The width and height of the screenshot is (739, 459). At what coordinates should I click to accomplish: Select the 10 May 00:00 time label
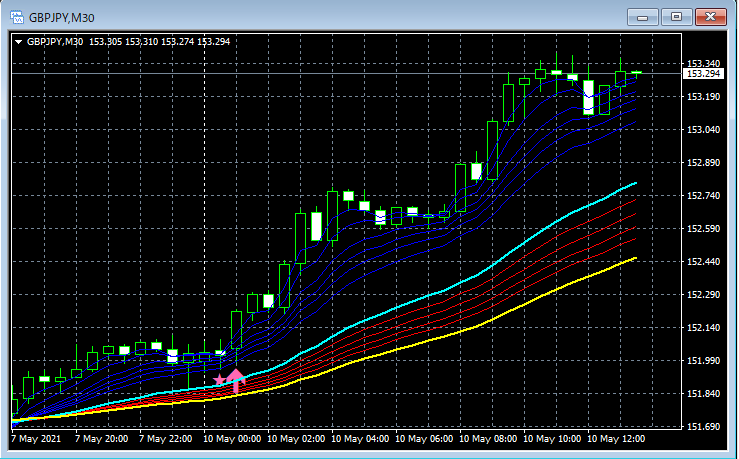pos(232,439)
